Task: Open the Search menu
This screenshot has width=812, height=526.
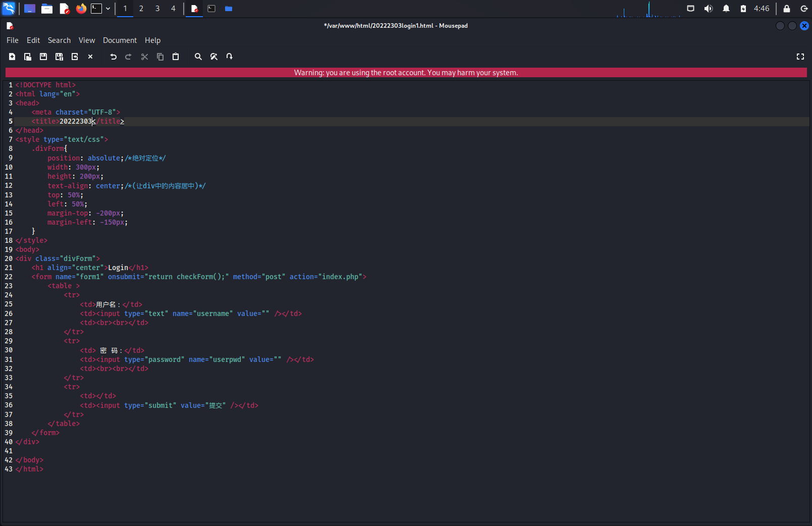Action: 59,40
